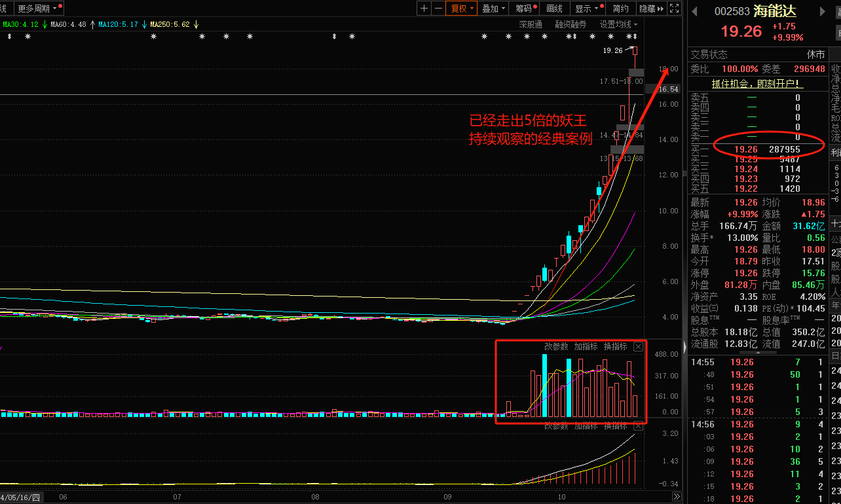The height and width of the screenshot is (504, 841).
Task: Close the volume indicator panel
Action: tap(638, 347)
